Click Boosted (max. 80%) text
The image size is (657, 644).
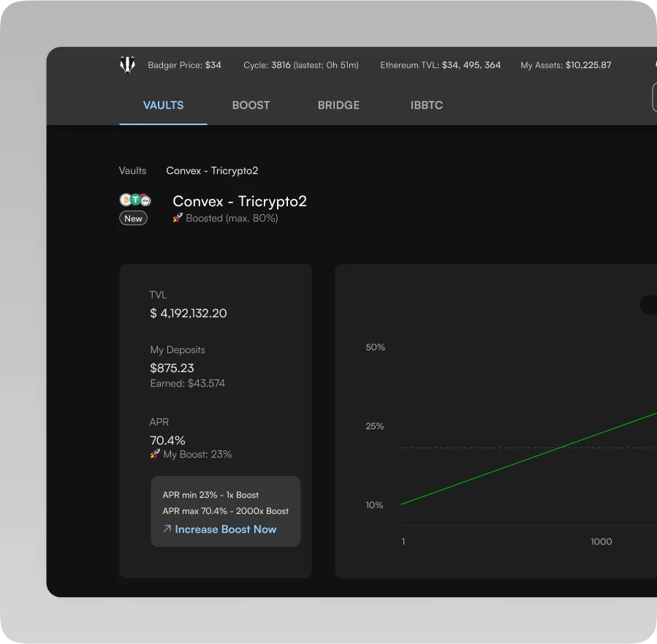232,218
